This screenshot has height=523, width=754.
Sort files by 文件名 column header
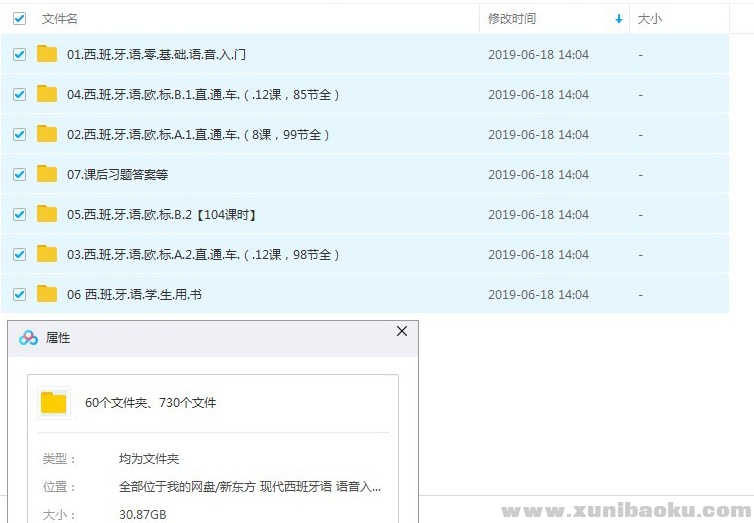pyautogui.click(x=60, y=19)
